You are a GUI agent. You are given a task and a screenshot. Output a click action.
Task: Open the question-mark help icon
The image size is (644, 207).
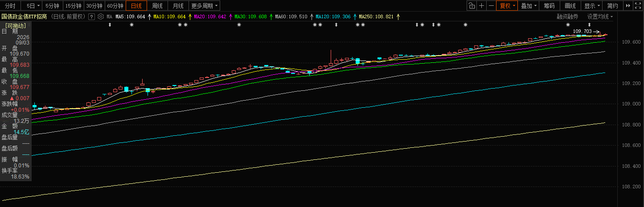click(91, 17)
